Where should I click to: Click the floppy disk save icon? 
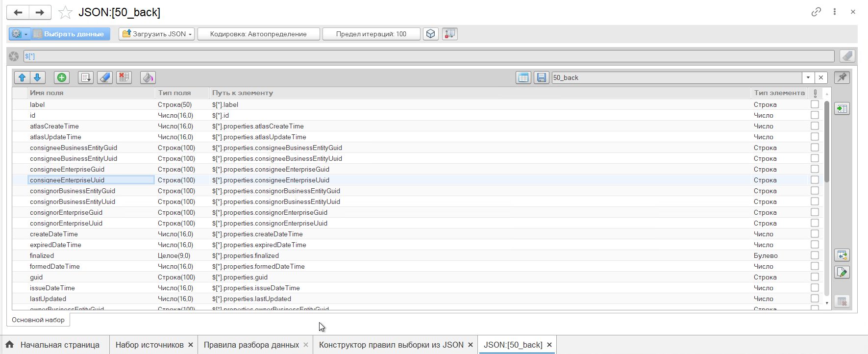pyautogui.click(x=541, y=77)
